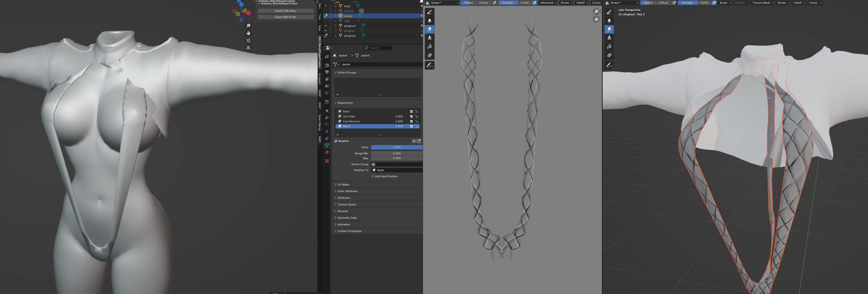This screenshot has width=868, height=294.
Task: Open the KKBP sidebar tab
Action: point(320,93)
